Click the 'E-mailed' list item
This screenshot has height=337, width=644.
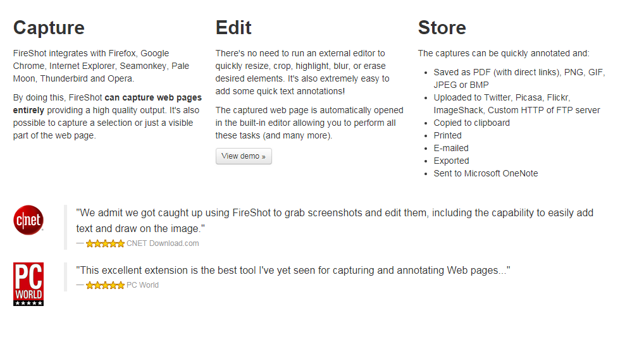(x=451, y=148)
